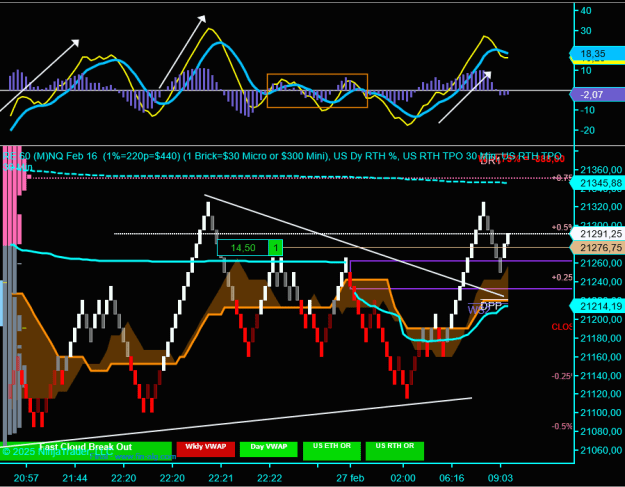Open the www.fin-alg.com link
The image size is (625, 487).
tap(145, 457)
